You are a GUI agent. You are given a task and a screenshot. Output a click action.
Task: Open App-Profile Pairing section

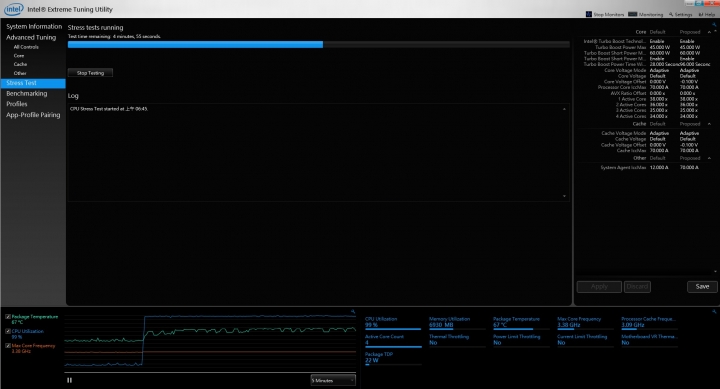coord(33,115)
